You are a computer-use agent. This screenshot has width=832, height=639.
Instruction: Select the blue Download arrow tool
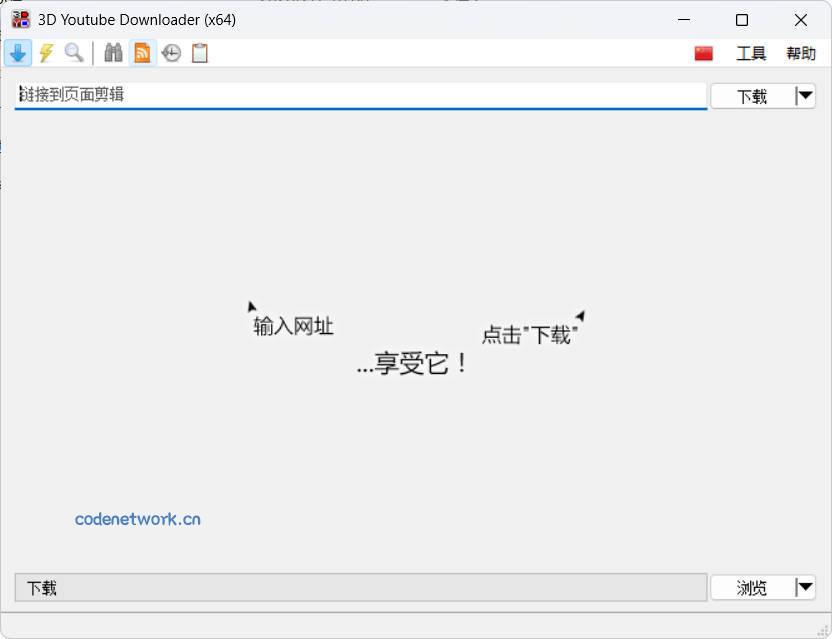(18, 52)
